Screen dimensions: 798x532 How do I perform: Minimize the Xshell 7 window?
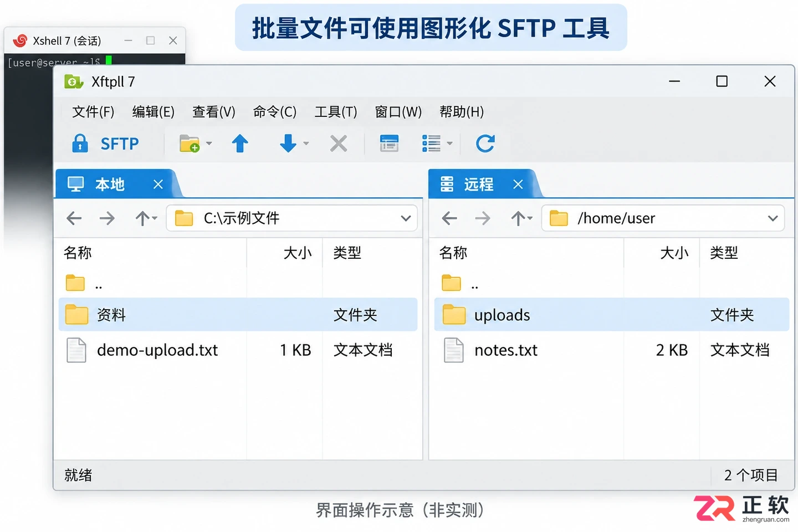click(x=128, y=40)
